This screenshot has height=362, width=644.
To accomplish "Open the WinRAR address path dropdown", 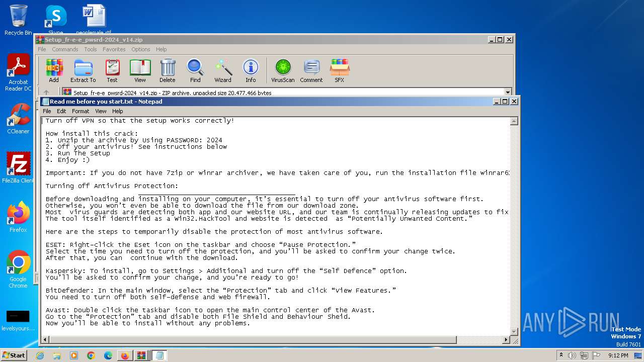I will pyautogui.click(x=508, y=93).
